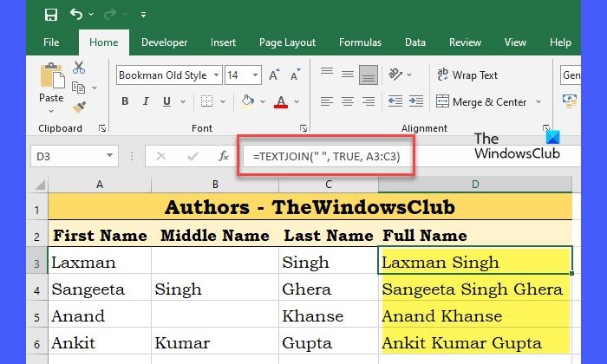Viewport: 607px width, 364px height.
Task: Click cell containing Sangeeta
Action: click(100, 289)
